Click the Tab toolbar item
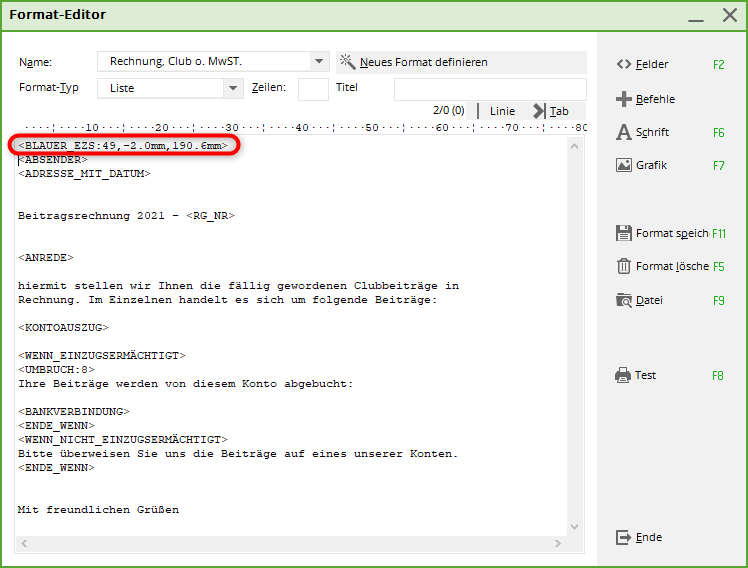 click(x=552, y=111)
